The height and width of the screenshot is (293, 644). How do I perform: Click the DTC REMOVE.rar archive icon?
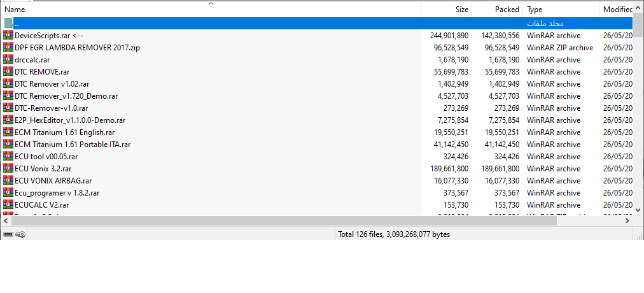[x=8, y=72]
